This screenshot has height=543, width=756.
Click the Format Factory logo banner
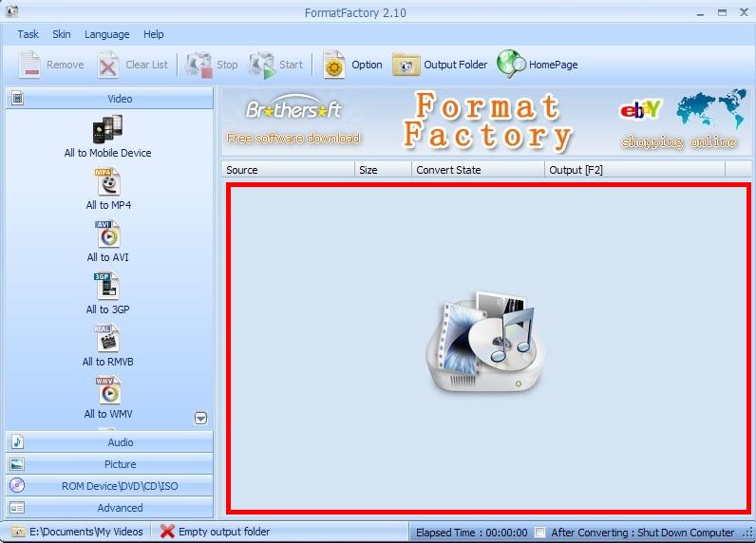coord(488,122)
